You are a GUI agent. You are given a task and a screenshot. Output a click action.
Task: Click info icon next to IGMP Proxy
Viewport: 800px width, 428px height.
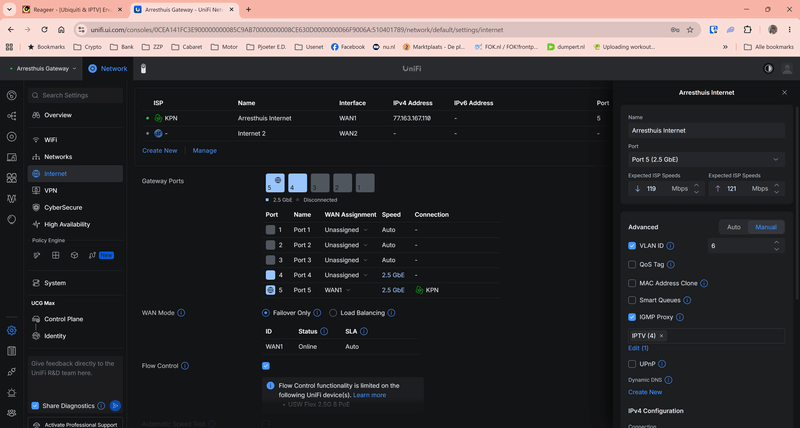pyautogui.click(x=680, y=317)
